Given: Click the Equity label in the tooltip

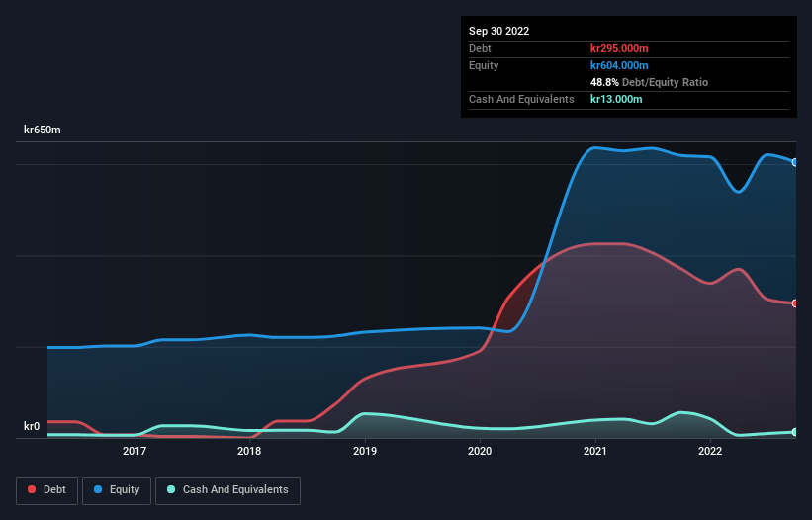Looking at the screenshot, I should pyautogui.click(x=484, y=65).
